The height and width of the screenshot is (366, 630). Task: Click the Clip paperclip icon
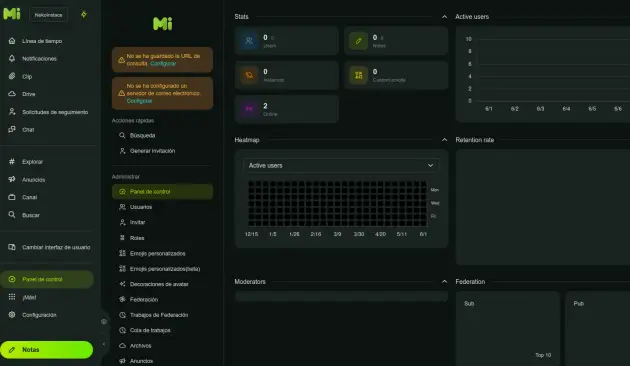point(12,76)
